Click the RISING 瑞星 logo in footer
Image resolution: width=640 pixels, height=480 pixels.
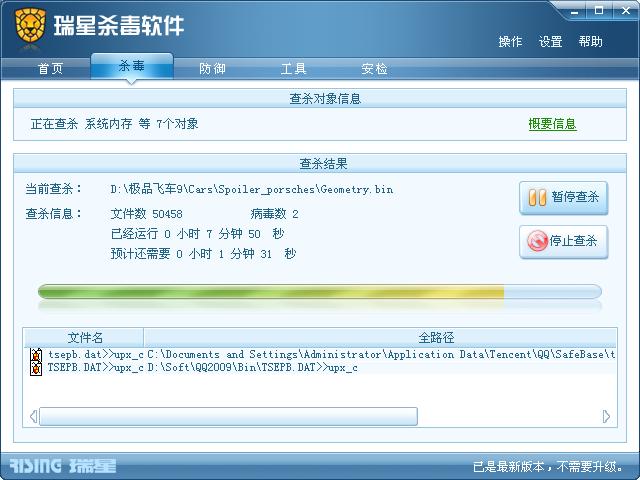click(63, 466)
